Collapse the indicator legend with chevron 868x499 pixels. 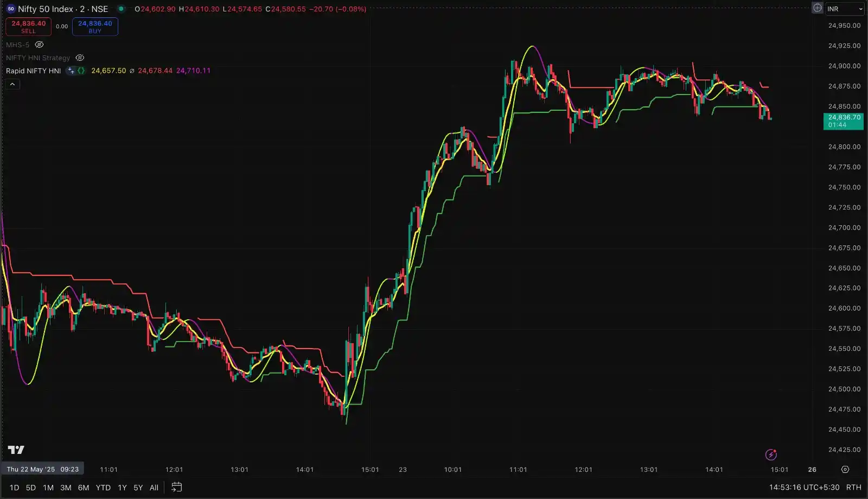coord(12,84)
